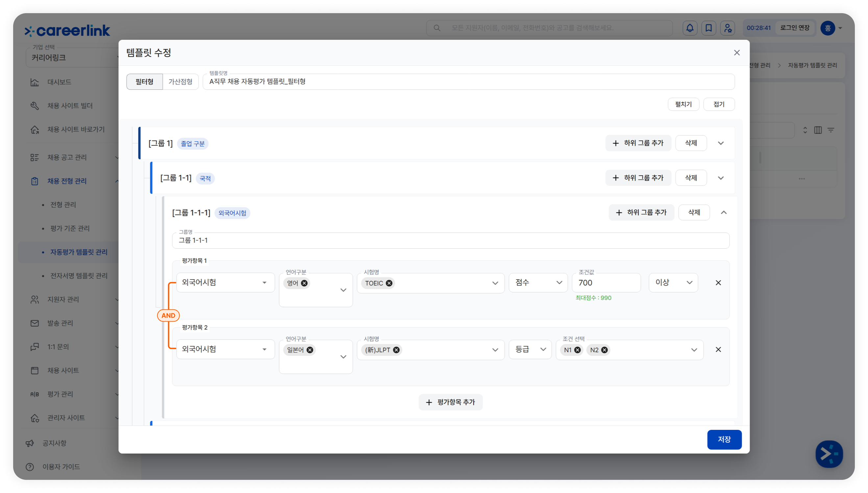This screenshot has height=493, width=868.
Task: Go to 평가 기준 관리 submenu
Action: (70, 228)
